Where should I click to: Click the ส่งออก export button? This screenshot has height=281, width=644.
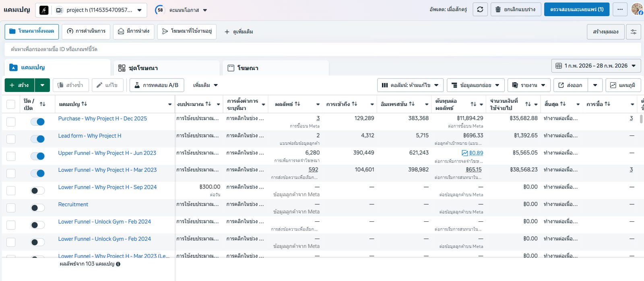pos(570,85)
